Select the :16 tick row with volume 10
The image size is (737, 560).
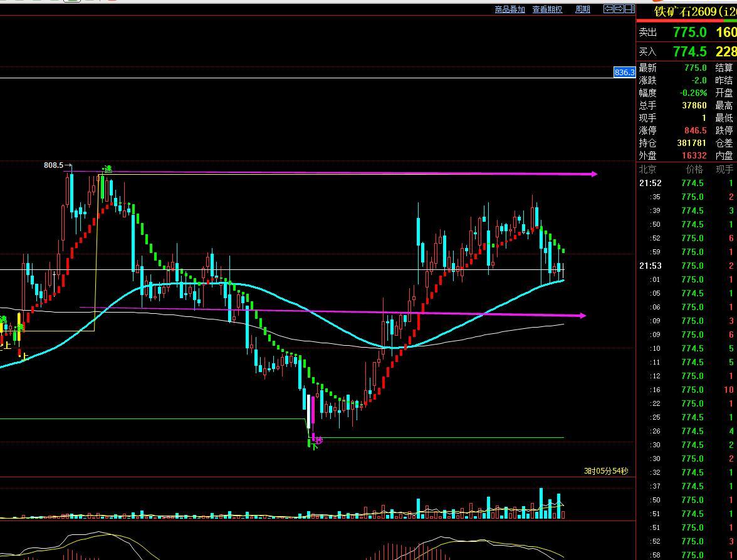tap(686, 390)
